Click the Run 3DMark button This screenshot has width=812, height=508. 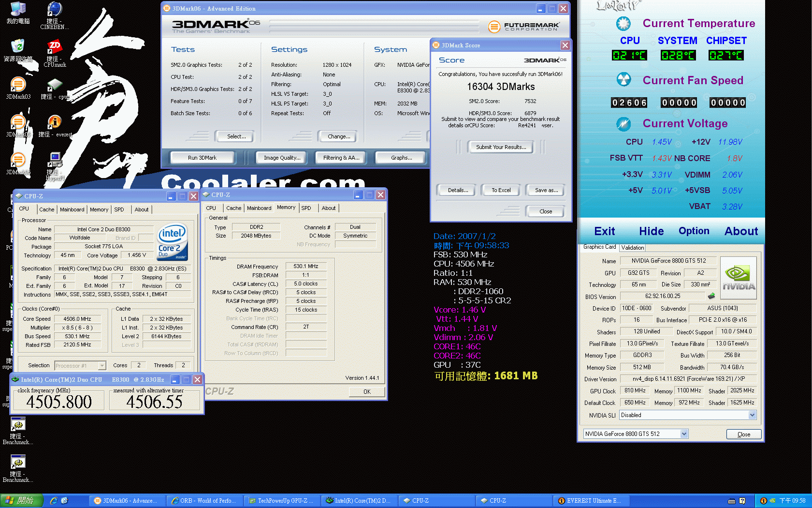(x=202, y=158)
